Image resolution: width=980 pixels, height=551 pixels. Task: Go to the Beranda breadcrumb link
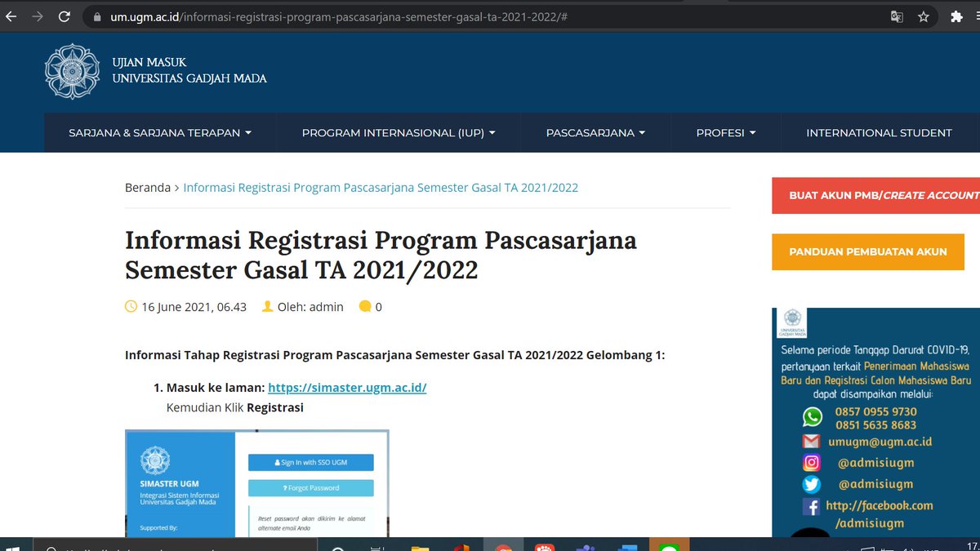148,187
